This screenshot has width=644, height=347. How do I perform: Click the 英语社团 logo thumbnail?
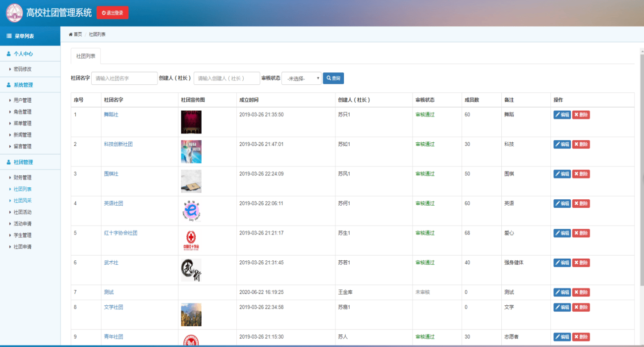pos(191,211)
